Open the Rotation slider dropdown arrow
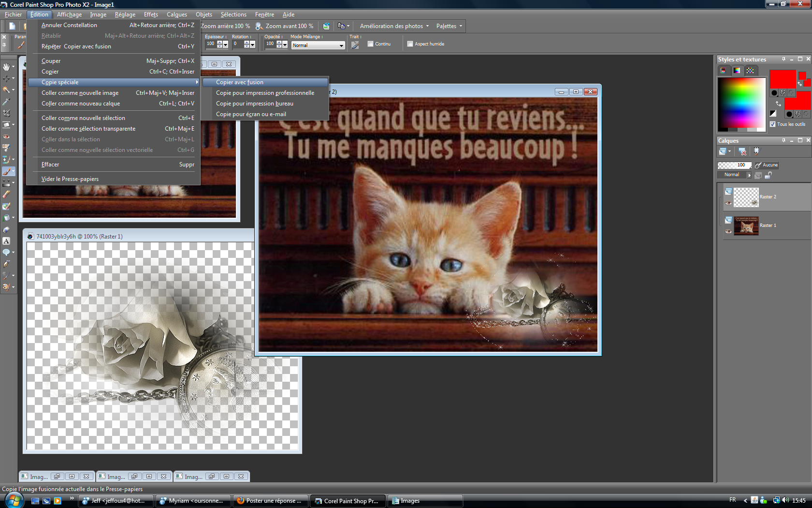 pyautogui.click(x=252, y=45)
